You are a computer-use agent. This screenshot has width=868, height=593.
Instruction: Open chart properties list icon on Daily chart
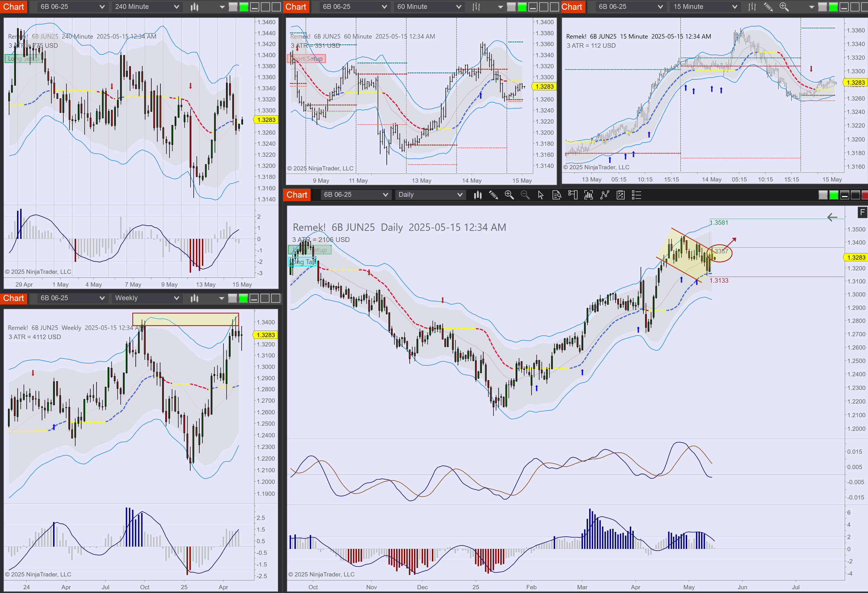coord(636,195)
